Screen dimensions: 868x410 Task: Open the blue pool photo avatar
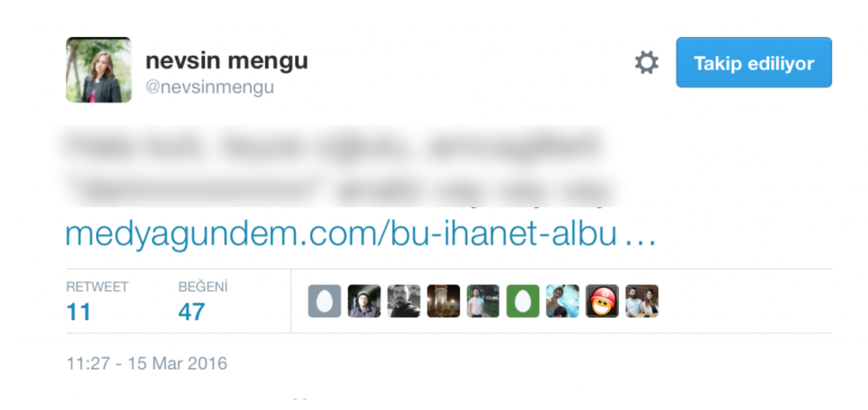tap(563, 301)
